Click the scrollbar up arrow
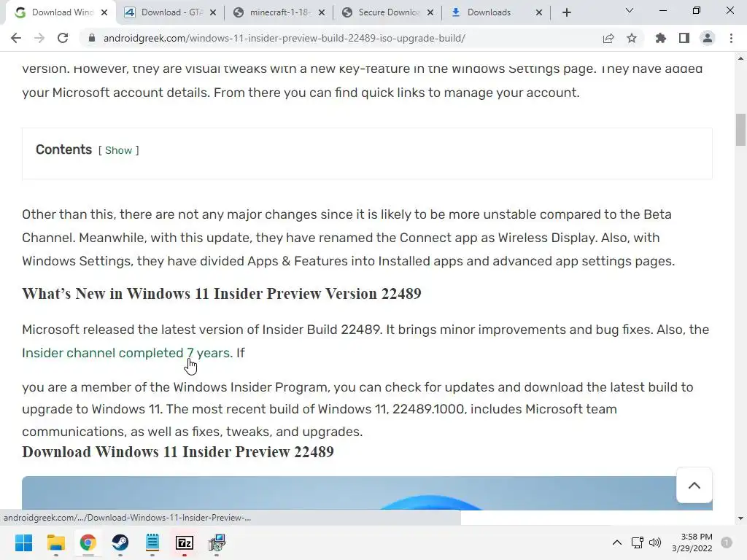Screen dimensions: 747x560 [x=740, y=58]
